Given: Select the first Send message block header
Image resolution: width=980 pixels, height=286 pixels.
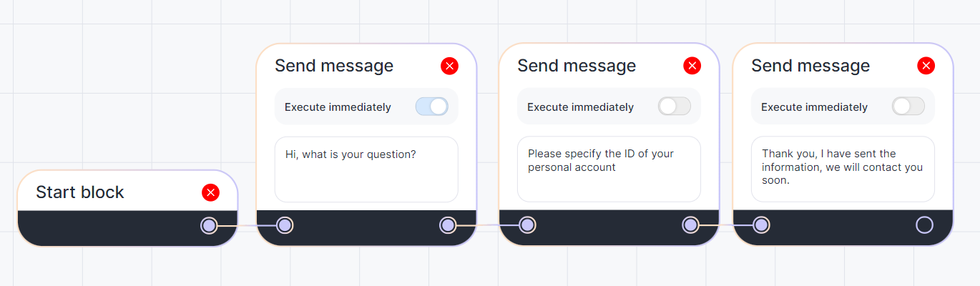Looking at the screenshot, I should click(334, 66).
